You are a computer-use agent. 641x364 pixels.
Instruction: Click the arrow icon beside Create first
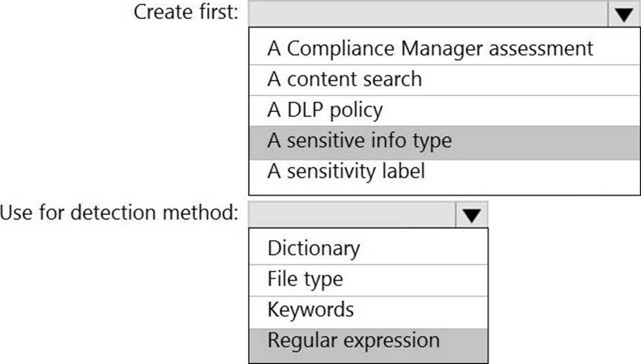pyautogui.click(x=623, y=14)
